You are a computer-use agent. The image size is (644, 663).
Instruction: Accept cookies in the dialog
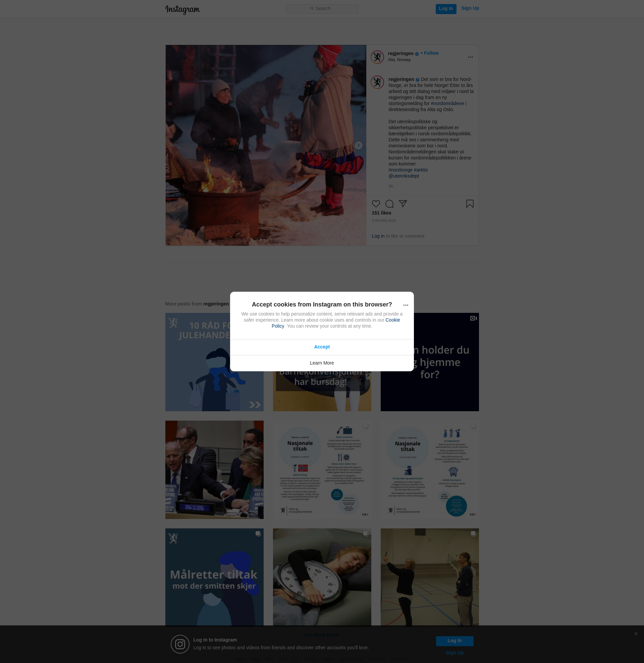click(x=322, y=347)
